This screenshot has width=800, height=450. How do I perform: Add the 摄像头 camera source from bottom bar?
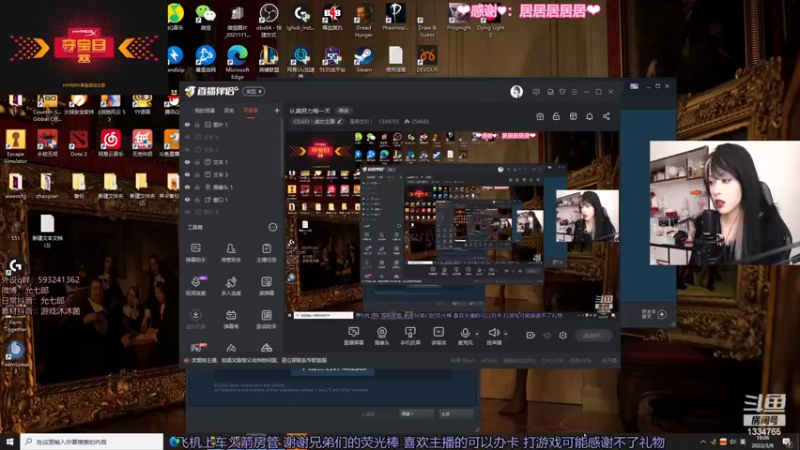click(x=382, y=336)
